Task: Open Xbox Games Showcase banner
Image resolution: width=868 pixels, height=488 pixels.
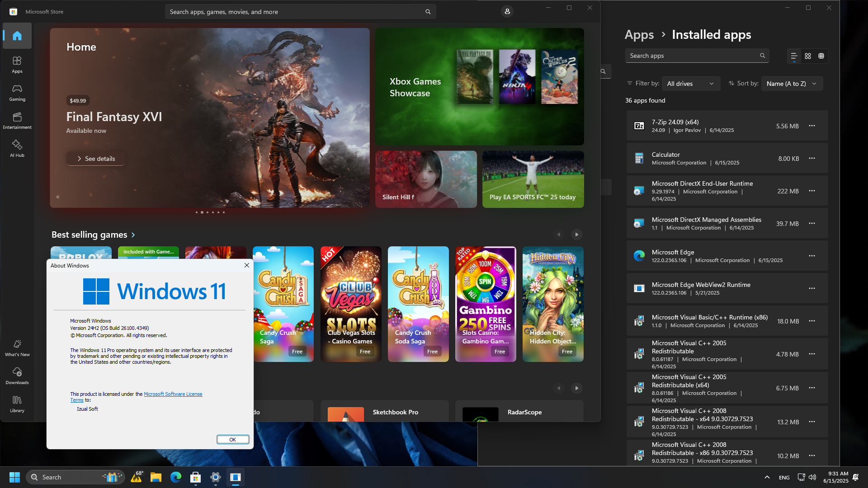Action: 479,87
